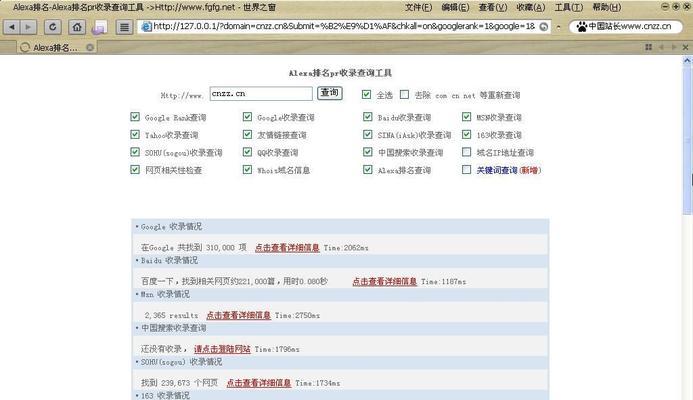Screen dimensions: 693x400
Task: Click the SOHU(sogou) 收录情况 heading
Action: pyautogui.click(x=181, y=362)
